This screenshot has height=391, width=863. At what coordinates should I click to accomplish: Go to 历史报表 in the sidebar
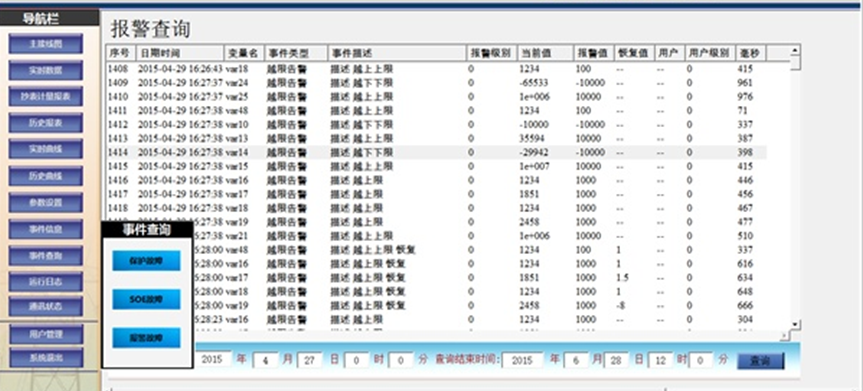point(46,123)
